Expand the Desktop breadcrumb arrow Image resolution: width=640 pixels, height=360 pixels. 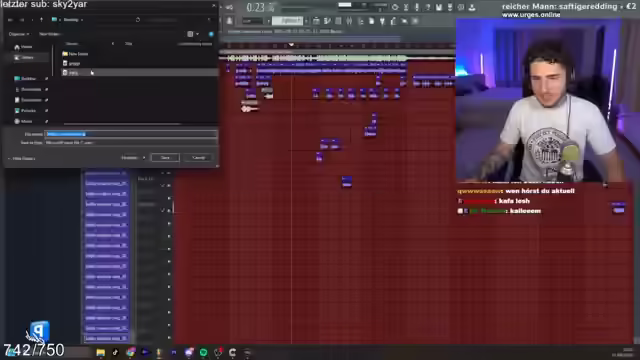(82, 20)
